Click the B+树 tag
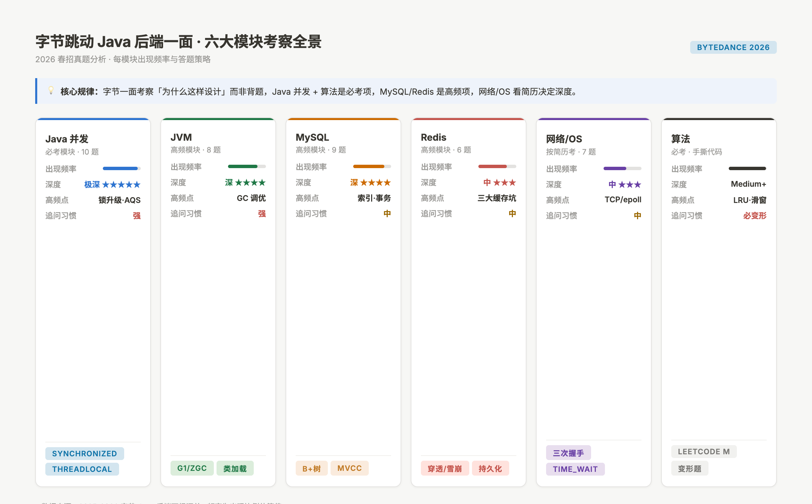The height and width of the screenshot is (504, 812). click(x=312, y=468)
